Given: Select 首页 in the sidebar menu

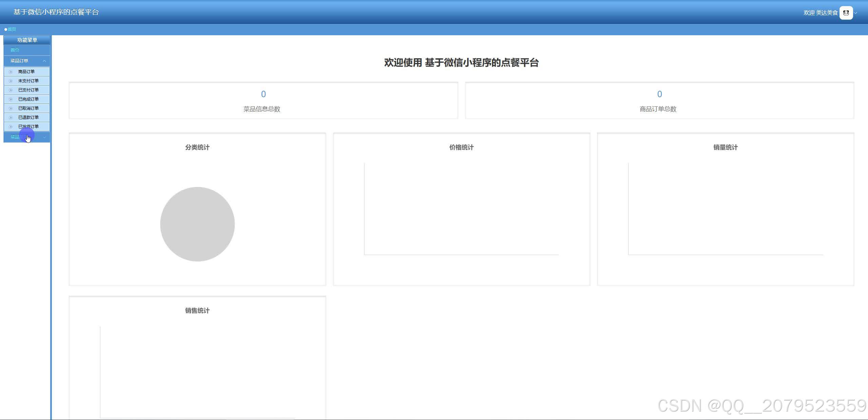Looking at the screenshot, I should pos(15,50).
